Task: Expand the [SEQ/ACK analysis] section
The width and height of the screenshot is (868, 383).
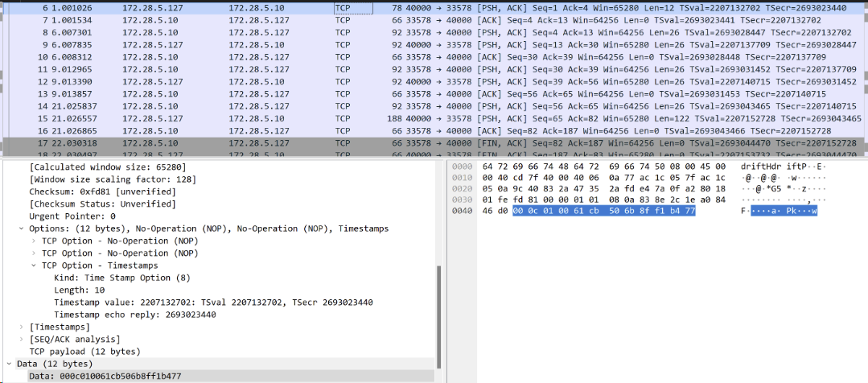Action: (x=21, y=340)
